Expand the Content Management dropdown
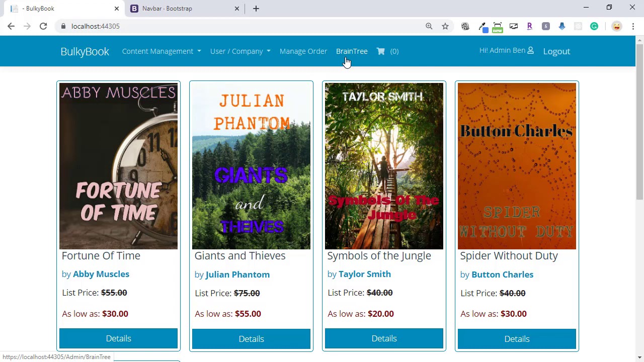 pyautogui.click(x=162, y=51)
